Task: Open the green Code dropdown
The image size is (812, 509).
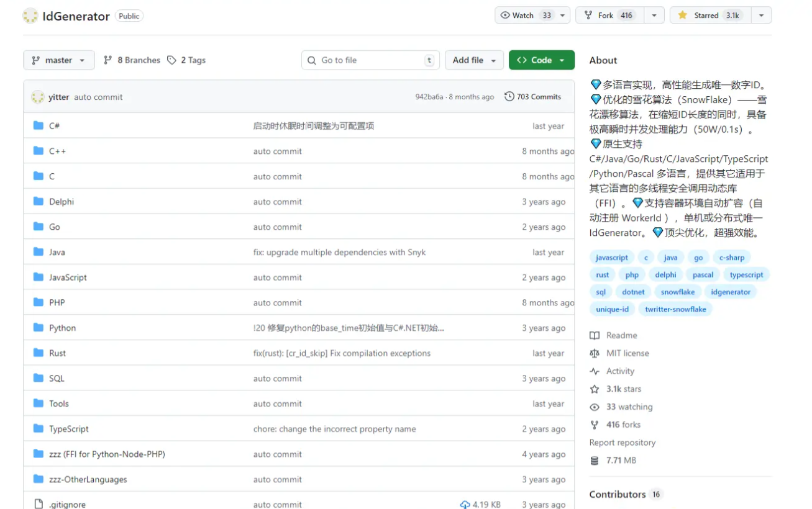Action: coord(541,60)
